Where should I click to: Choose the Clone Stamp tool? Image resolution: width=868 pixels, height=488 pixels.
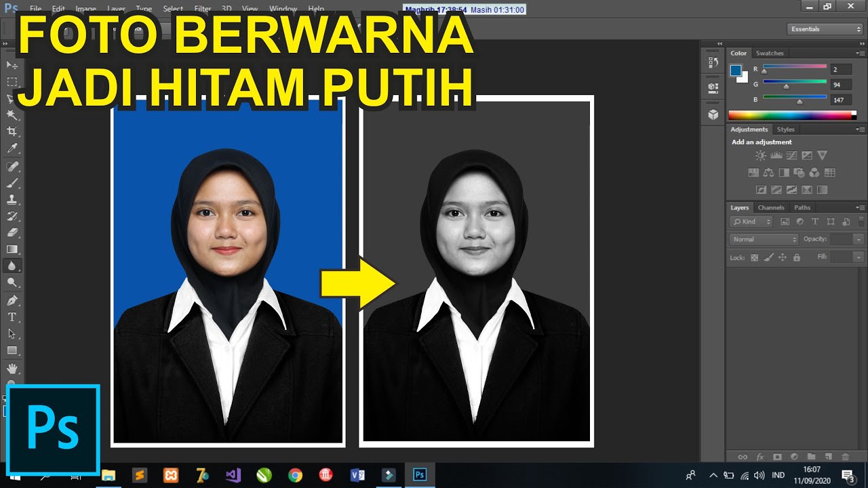click(12, 199)
